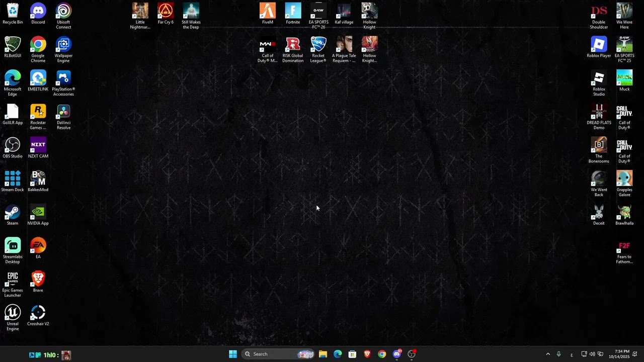Select the FiveM desktop icon
Image resolution: width=644 pixels, height=362 pixels.
click(267, 14)
